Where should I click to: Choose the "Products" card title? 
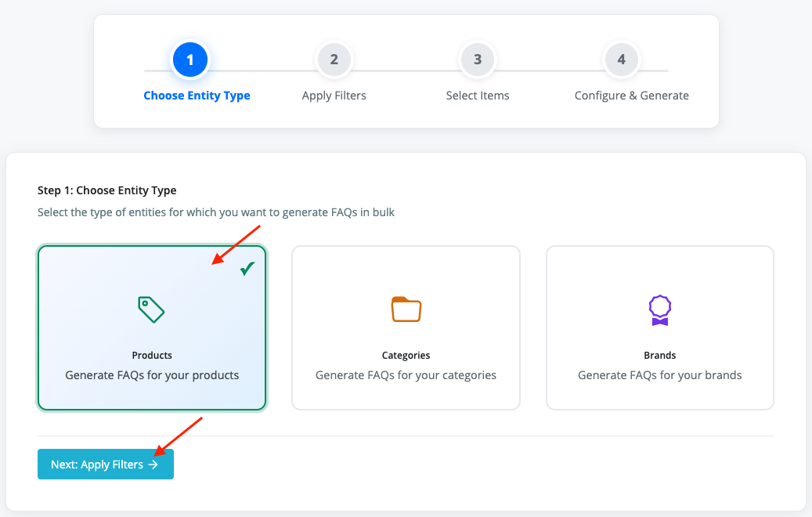(x=152, y=355)
